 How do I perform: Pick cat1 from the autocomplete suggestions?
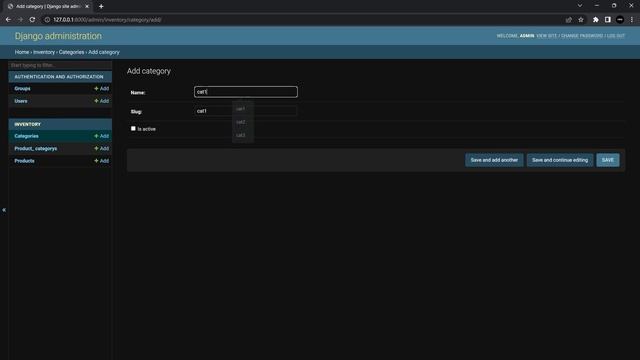[x=241, y=109]
